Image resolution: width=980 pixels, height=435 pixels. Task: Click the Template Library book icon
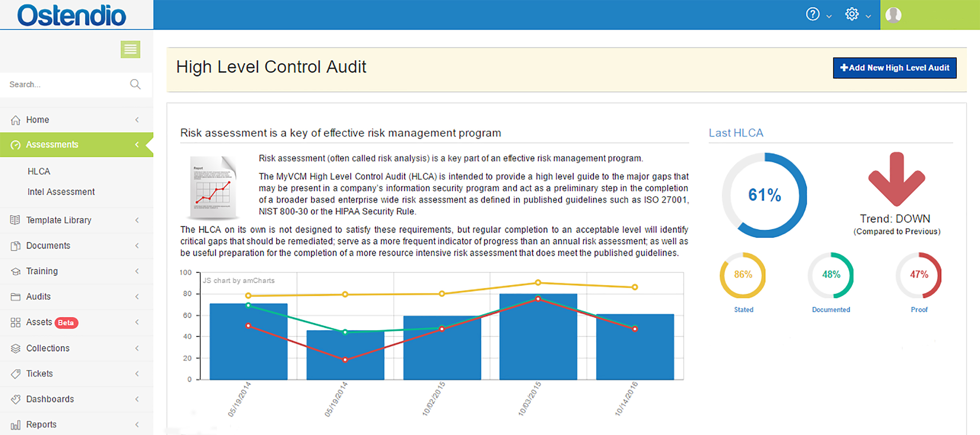15,220
